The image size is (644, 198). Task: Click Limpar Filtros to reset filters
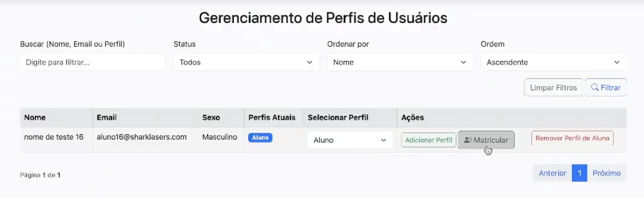point(553,87)
